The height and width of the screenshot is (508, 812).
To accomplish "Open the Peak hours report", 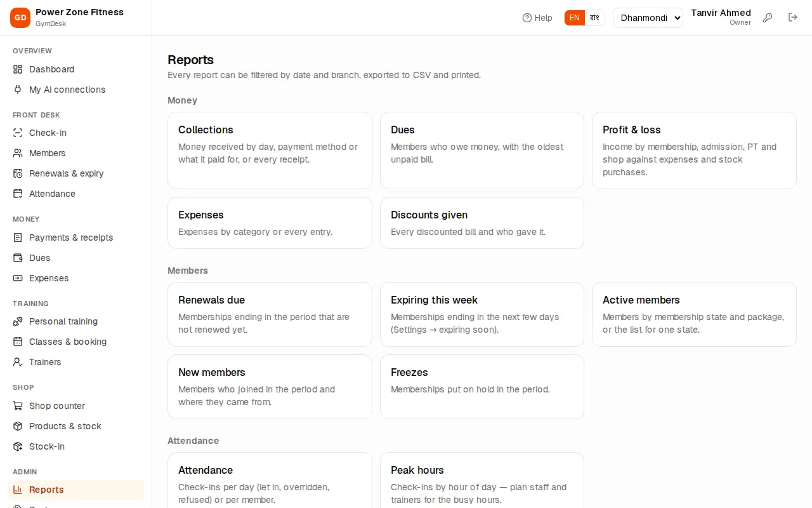I will coord(482,480).
